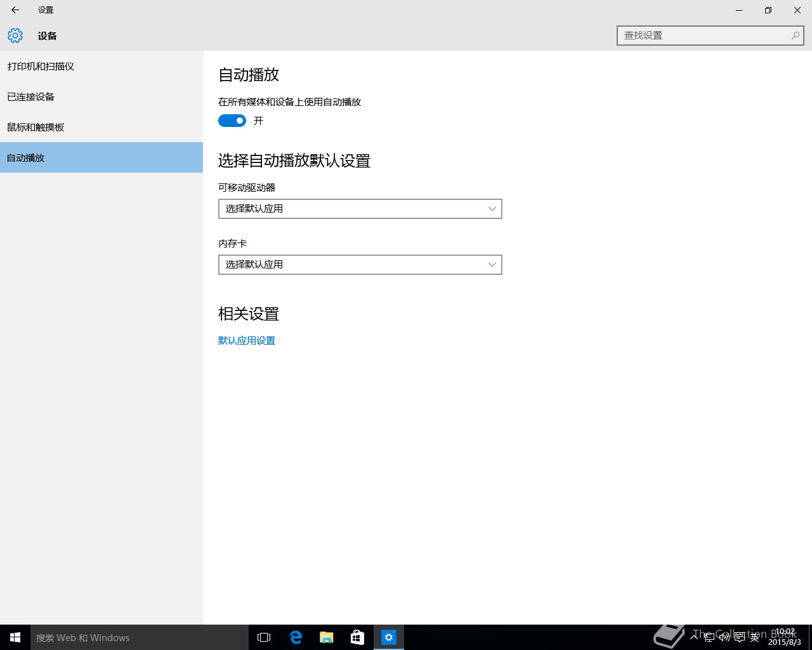Click the volume speaker icon
The height and width of the screenshot is (650, 812).
pyautogui.click(x=724, y=637)
